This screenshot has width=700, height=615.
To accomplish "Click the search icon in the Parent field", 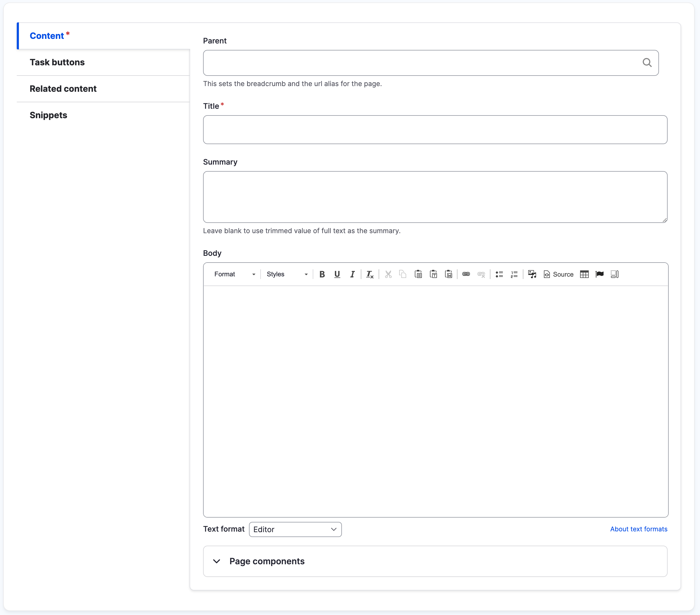I will tap(647, 63).
